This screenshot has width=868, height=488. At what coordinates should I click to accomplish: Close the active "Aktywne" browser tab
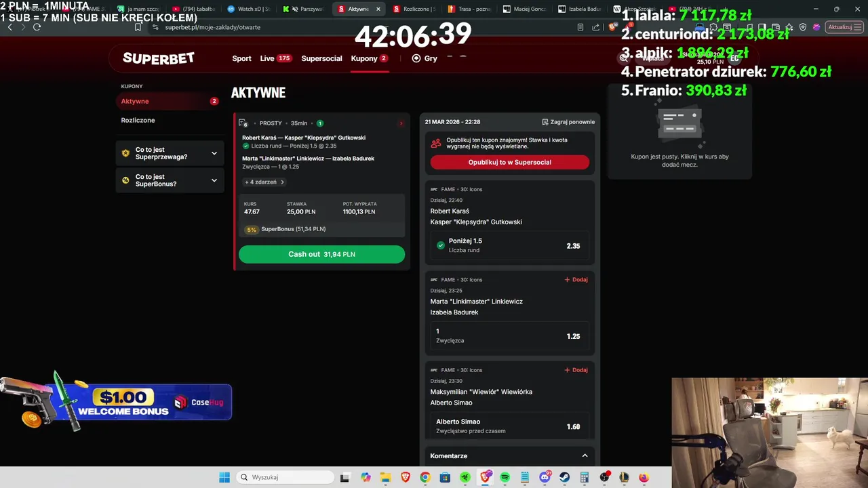click(378, 9)
